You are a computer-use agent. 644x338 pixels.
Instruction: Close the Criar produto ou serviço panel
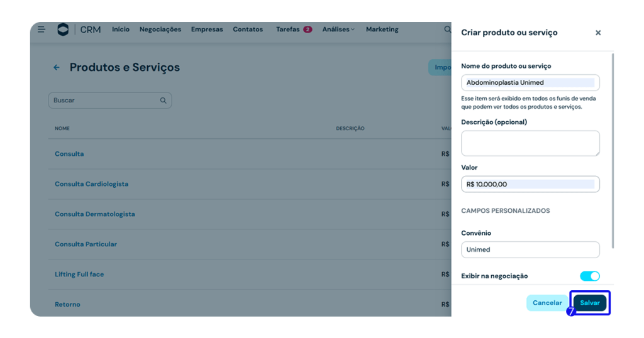(597, 33)
